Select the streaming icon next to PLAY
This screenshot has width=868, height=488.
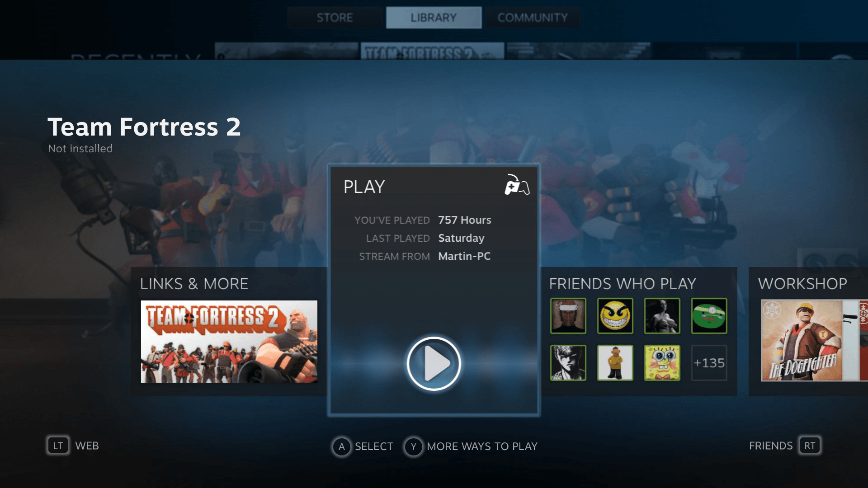(x=517, y=185)
